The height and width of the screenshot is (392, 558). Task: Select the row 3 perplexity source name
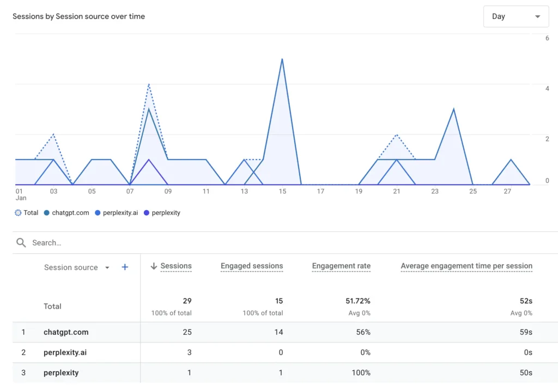[x=61, y=373]
